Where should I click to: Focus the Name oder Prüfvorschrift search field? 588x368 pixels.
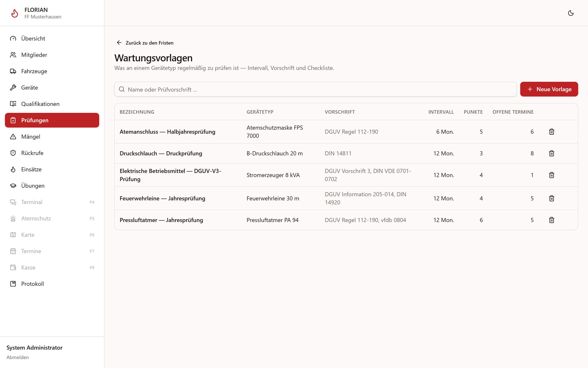(x=315, y=89)
